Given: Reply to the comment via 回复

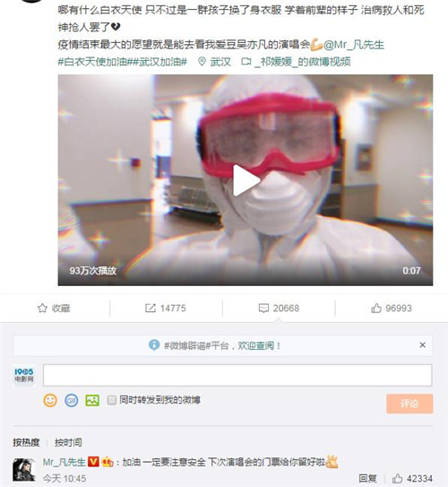Looking at the screenshot, I should (x=368, y=478).
